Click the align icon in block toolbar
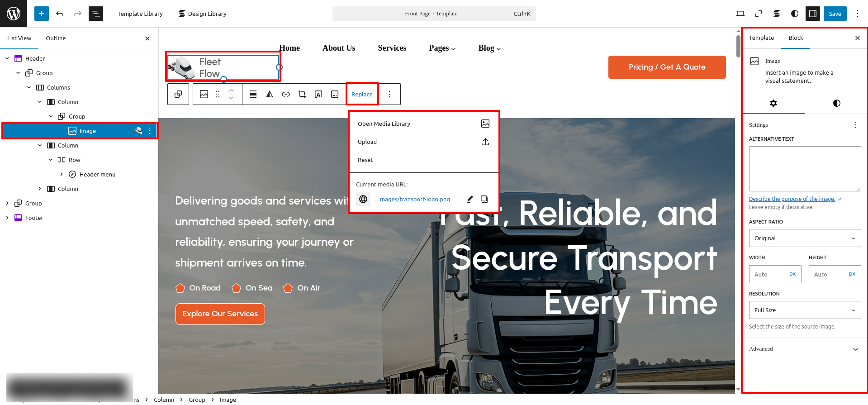 (x=253, y=94)
